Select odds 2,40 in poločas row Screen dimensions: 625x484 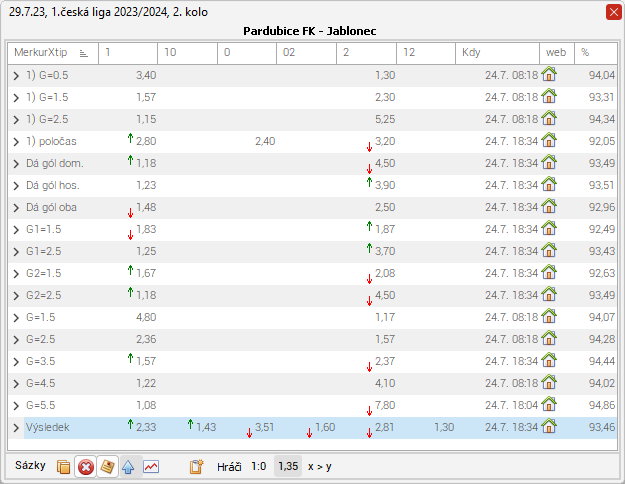tap(265, 142)
